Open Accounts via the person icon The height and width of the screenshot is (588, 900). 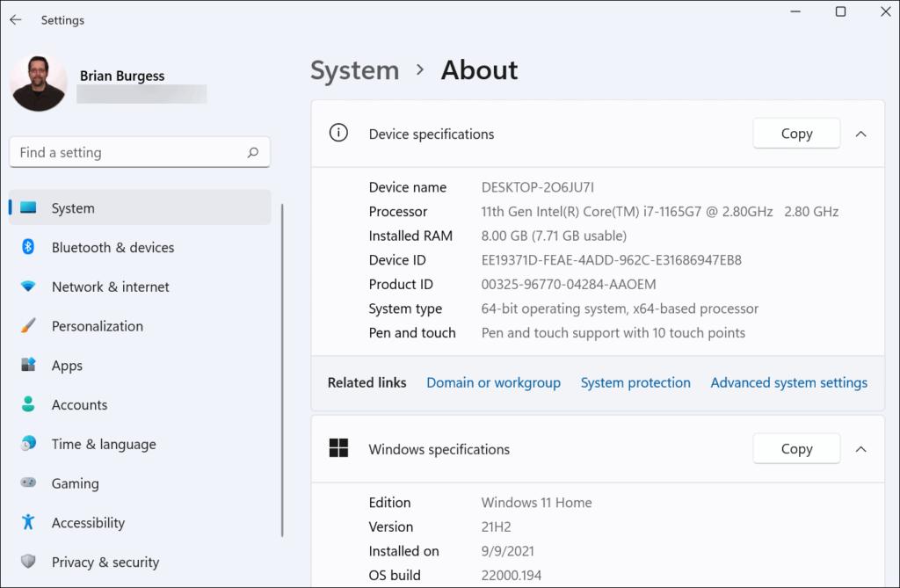tap(28, 404)
